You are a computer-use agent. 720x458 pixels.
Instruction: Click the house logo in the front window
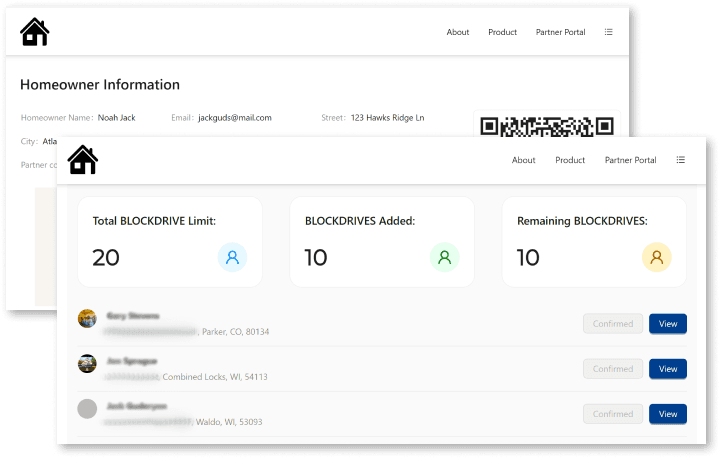tap(83, 159)
